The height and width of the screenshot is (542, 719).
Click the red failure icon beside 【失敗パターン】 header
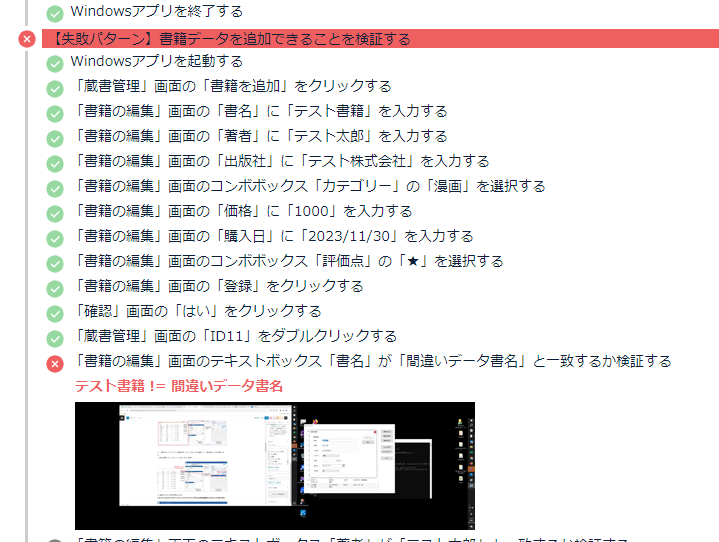27,39
